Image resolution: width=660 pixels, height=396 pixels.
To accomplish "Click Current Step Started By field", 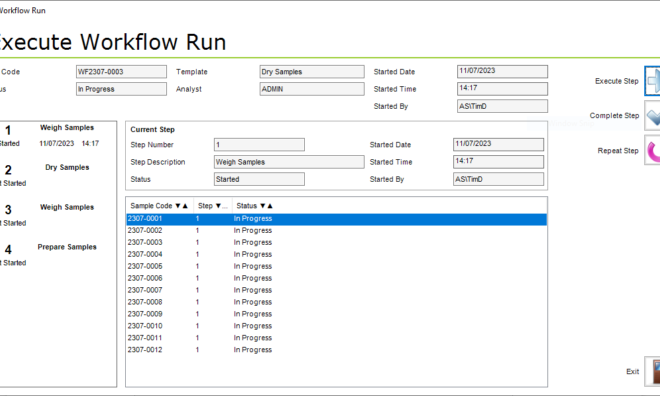I will point(498,179).
